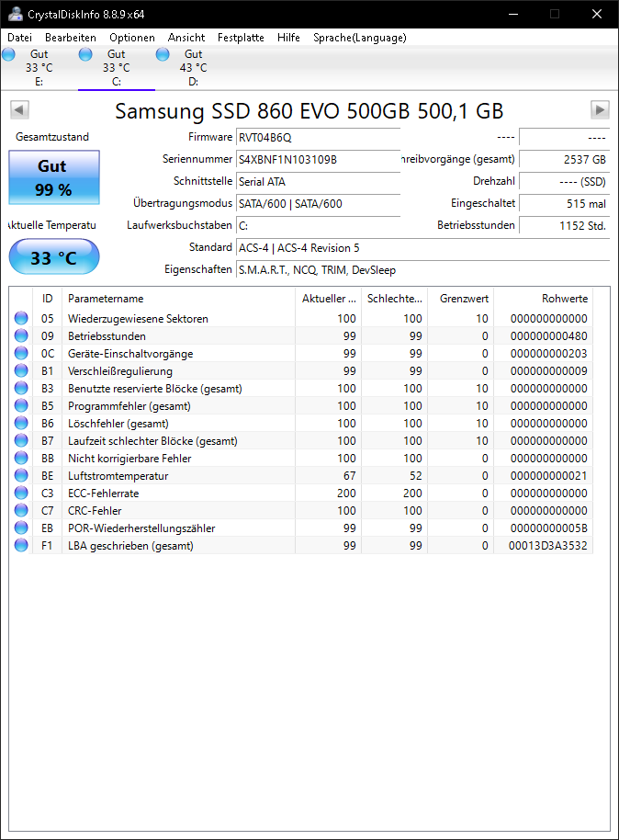Select Laufzeit schlechter Blöcke (gesamt) text

point(152,441)
